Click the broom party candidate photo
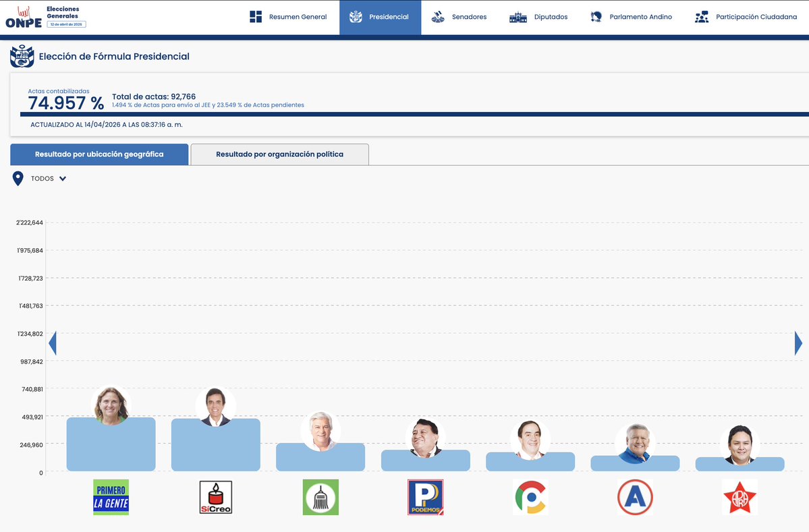Screen dimensions: 809x532 click(320, 431)
